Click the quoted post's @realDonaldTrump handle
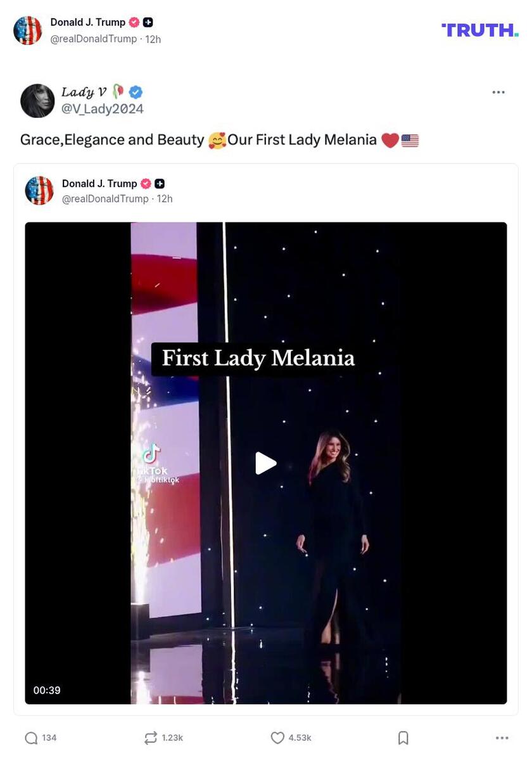The width and height of the screenshot is (532, 763). (x=105, y=198)
